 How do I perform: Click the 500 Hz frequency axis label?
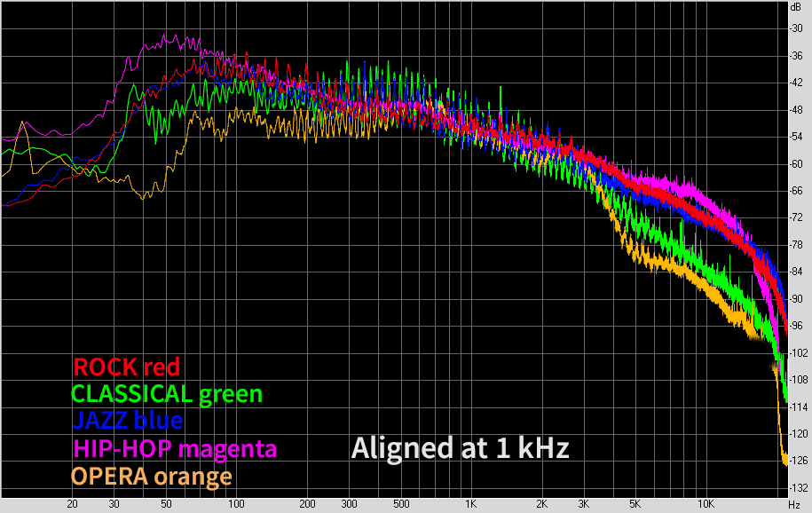(x=401, y=504)
